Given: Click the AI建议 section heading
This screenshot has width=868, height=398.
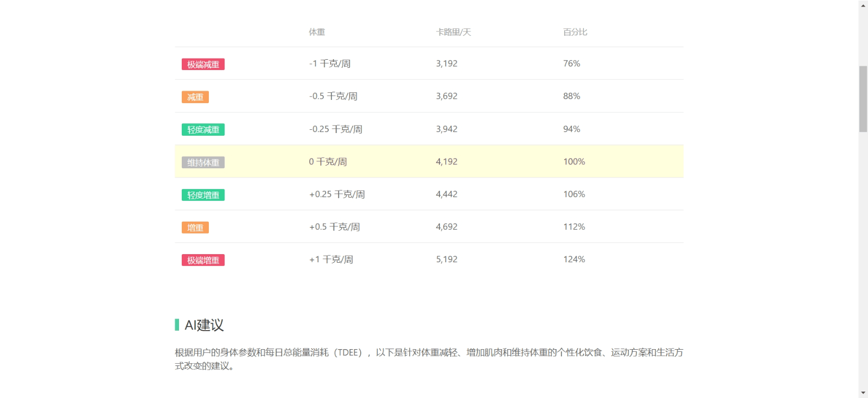Looking at the screenshot, I should click(x=204, y=325).
